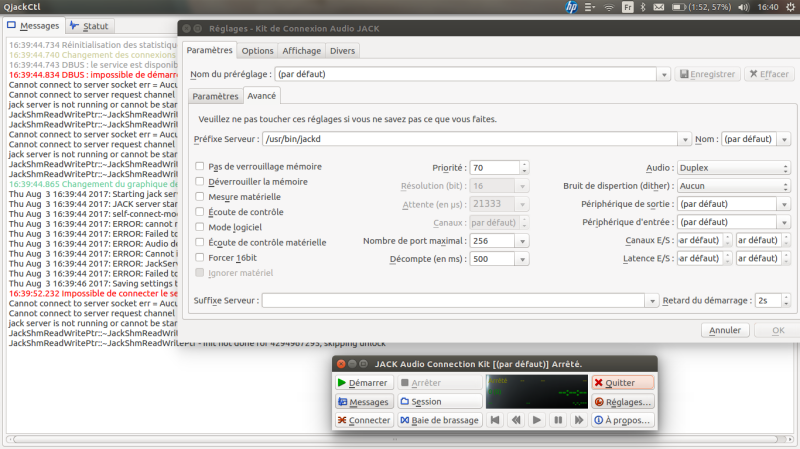Screen dimensions: 800x449
Task: Expand Périphérique de sortie dropdown
Action: (x=784, y=204)
